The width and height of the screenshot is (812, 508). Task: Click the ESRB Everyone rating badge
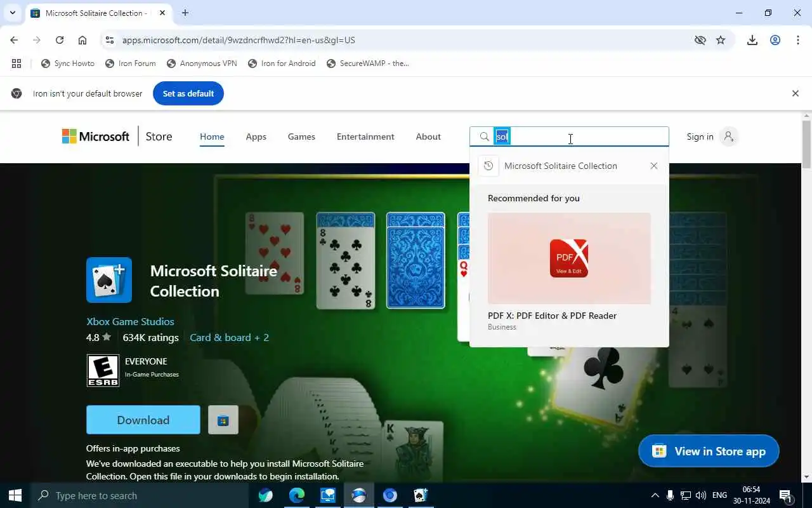click(103, 370)
